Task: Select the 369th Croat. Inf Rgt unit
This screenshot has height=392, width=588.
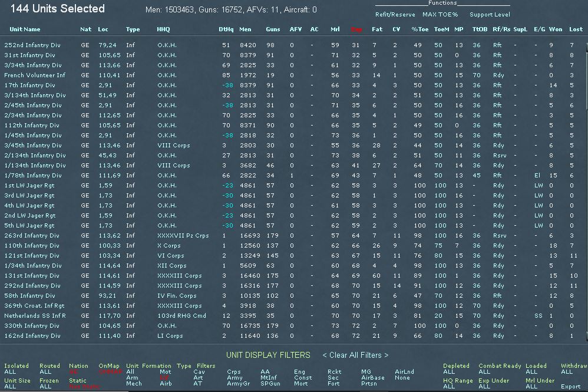Action: point(34,306)
